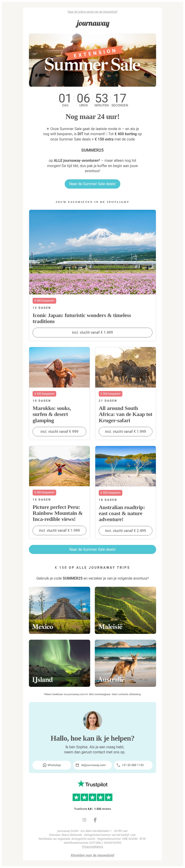Click the Facebook icon in footer
Screen dimensions: 185x868
click(x=95, y=819)
